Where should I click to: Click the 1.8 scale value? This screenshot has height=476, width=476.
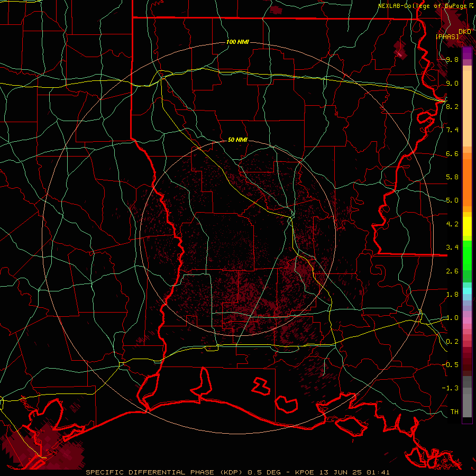pos(452,295)
